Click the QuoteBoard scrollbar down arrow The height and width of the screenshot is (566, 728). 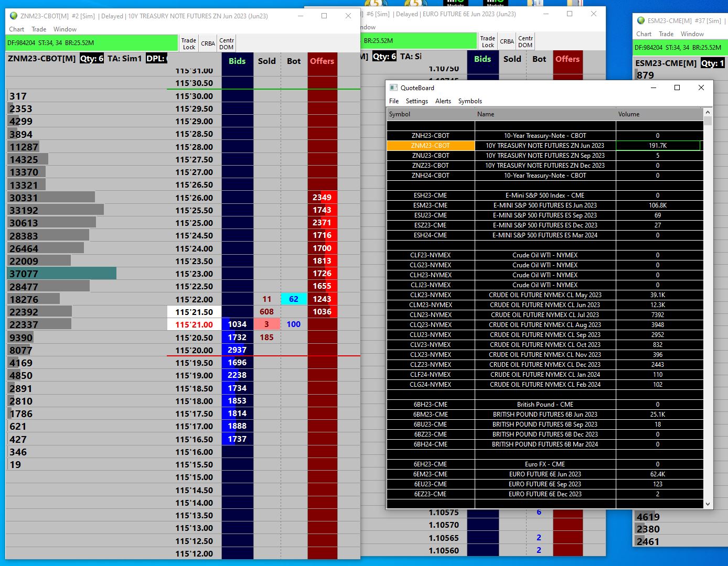point(708,504)
